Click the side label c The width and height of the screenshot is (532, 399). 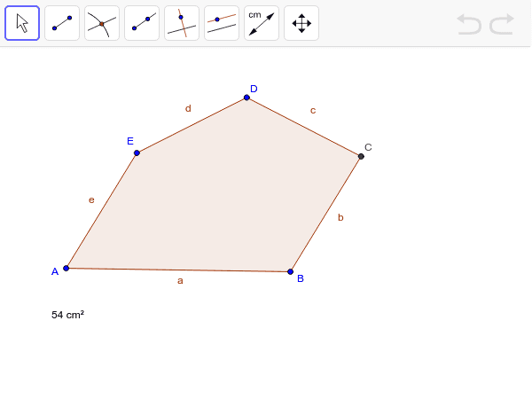coord(313,111)
